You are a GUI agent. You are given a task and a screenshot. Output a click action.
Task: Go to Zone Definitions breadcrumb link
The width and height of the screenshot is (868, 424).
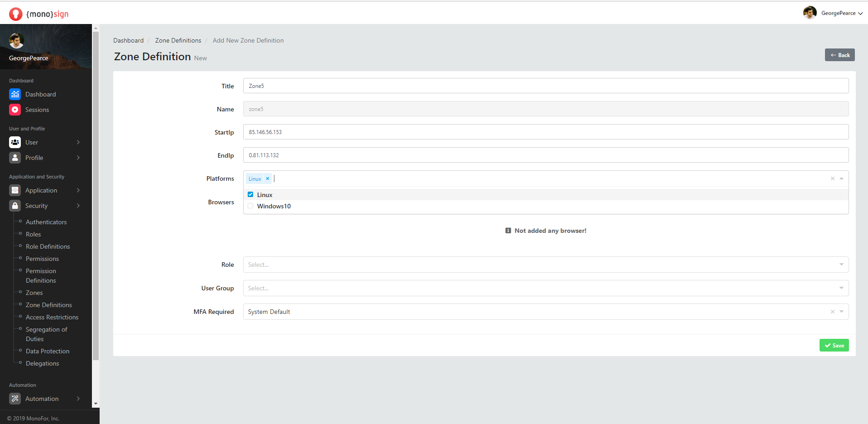[x=178, y=40]
